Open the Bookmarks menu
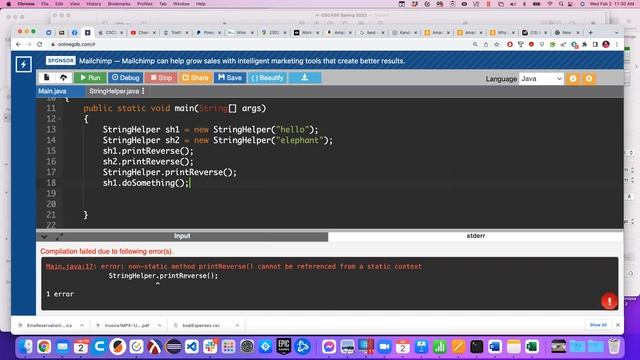Viewport: 640px width, 360px height. pyautogui.click(x=119, y=4)
